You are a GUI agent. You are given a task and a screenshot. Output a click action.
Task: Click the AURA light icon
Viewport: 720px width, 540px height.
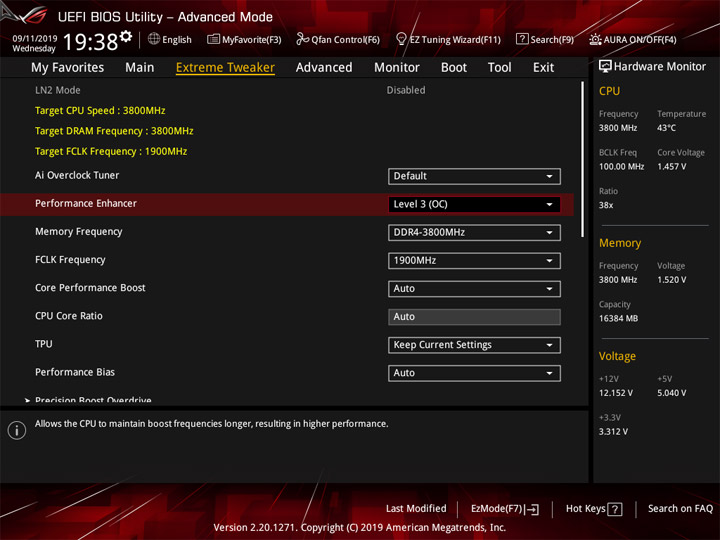point(595,39)
